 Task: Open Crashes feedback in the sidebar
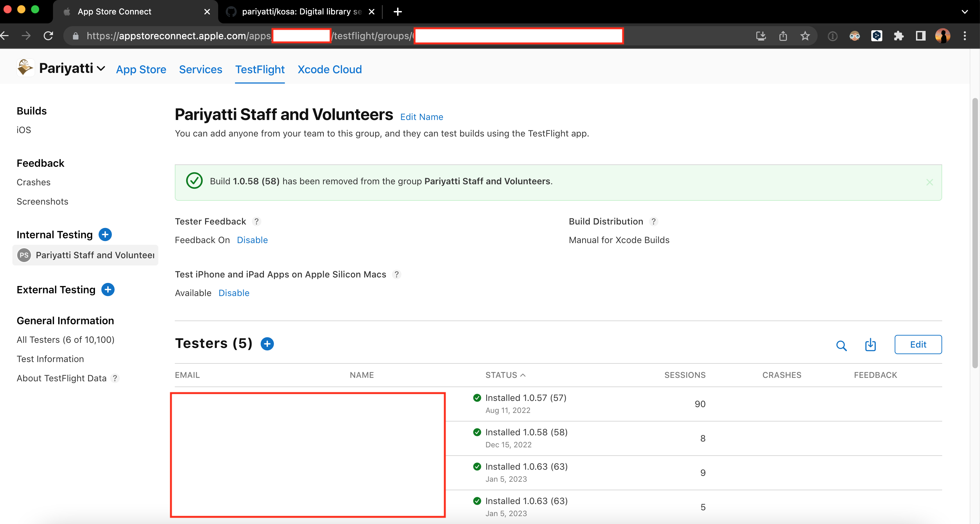[x=33, y=182]
